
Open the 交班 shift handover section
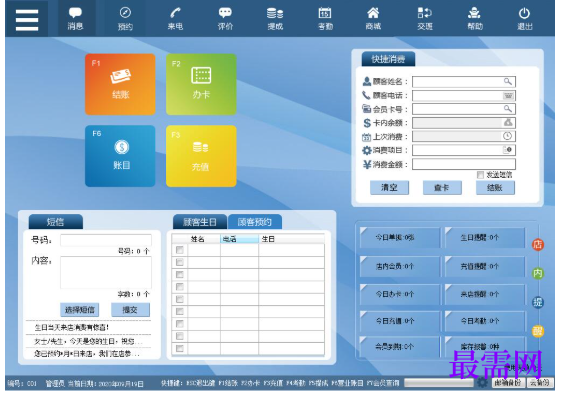tap(425, 18)
